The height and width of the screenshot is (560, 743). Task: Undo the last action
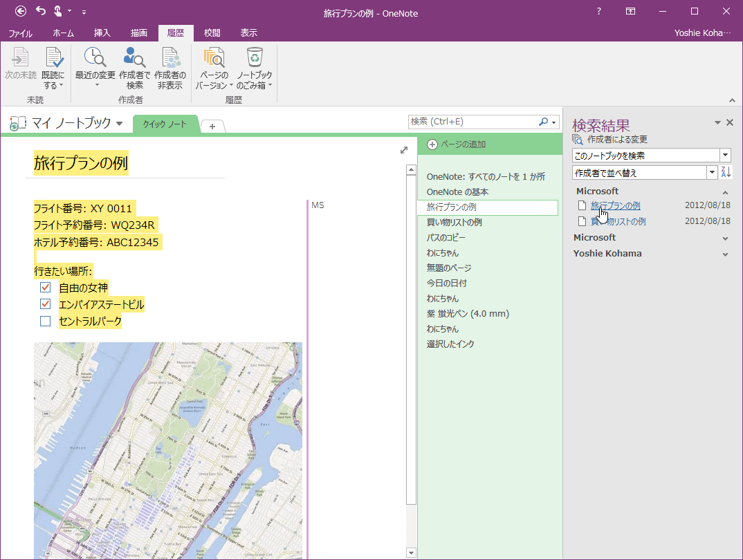coord(41,10)
